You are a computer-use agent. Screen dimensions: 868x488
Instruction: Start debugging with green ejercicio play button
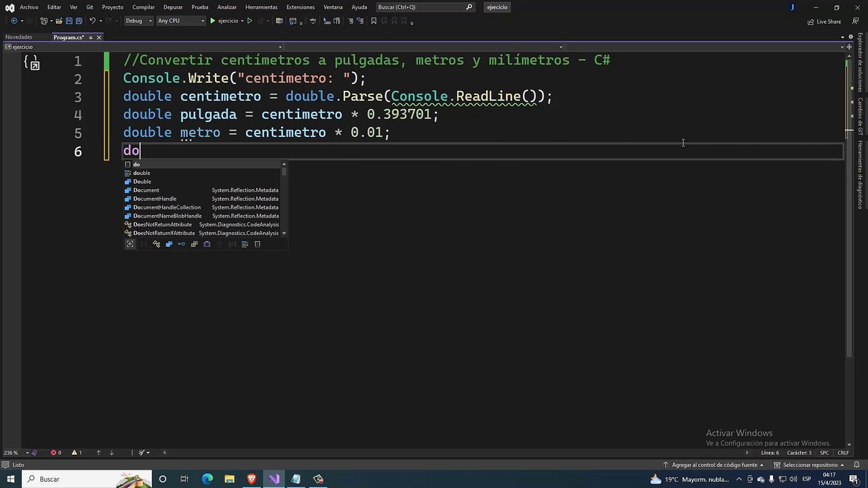coord(224,21)
